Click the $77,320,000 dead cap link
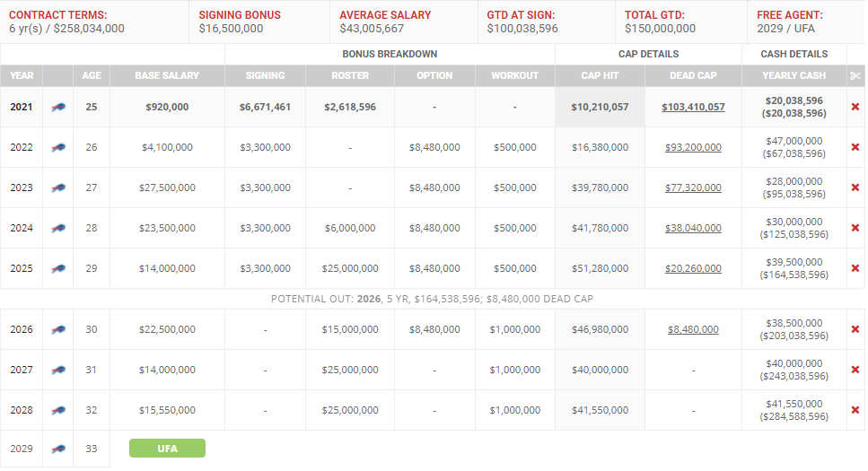 pos(693,188)
